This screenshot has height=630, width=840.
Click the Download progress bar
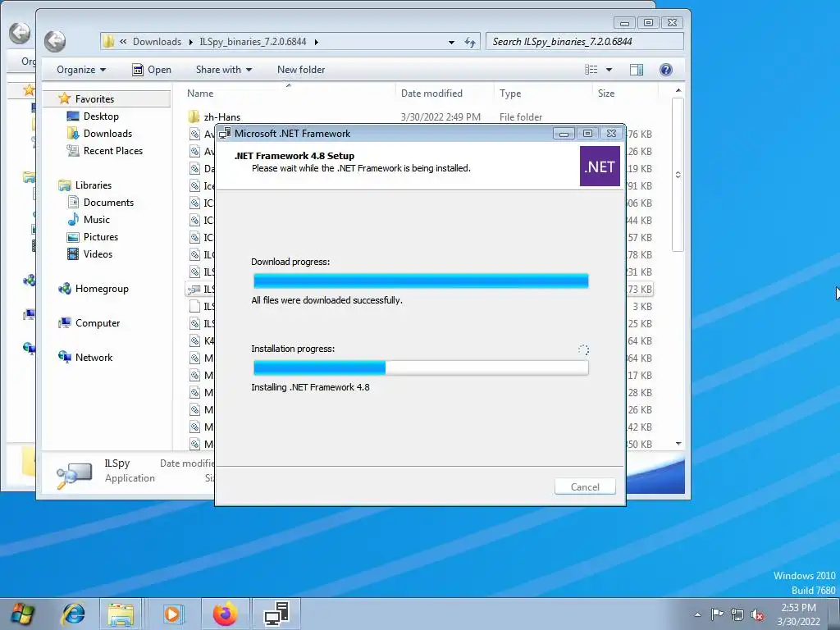pyautogui.click(x=421, y=281)
